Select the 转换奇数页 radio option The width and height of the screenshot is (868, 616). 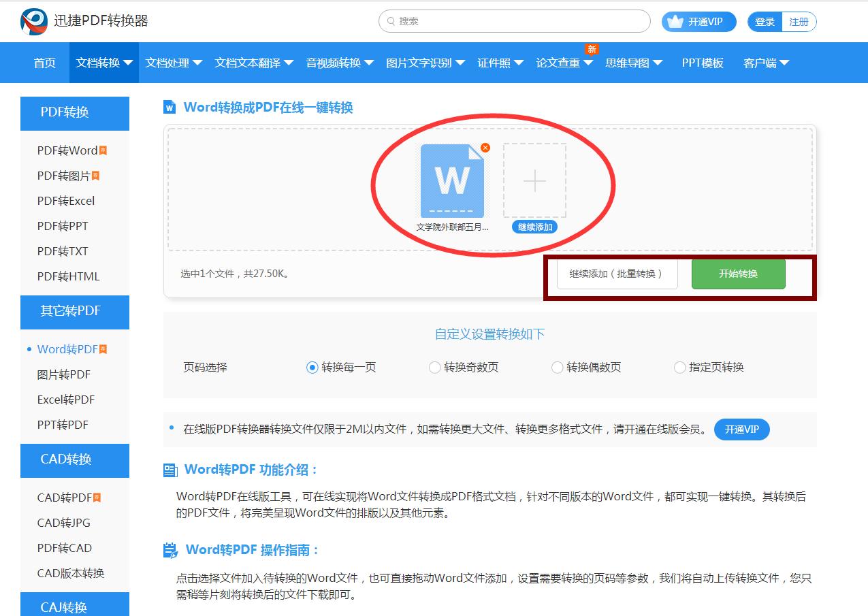pos(434,367)
